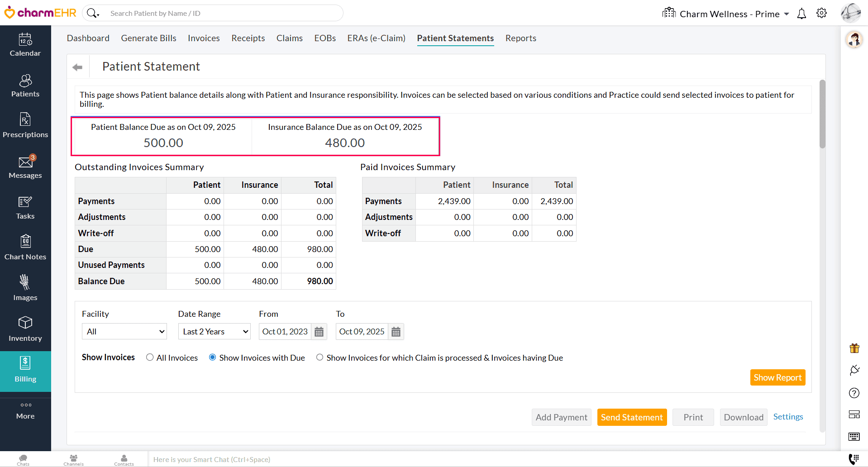This screenshot has width=868, height=467.
Task: Select Show Invoices with Due option
Action: (x=212, y=357)
